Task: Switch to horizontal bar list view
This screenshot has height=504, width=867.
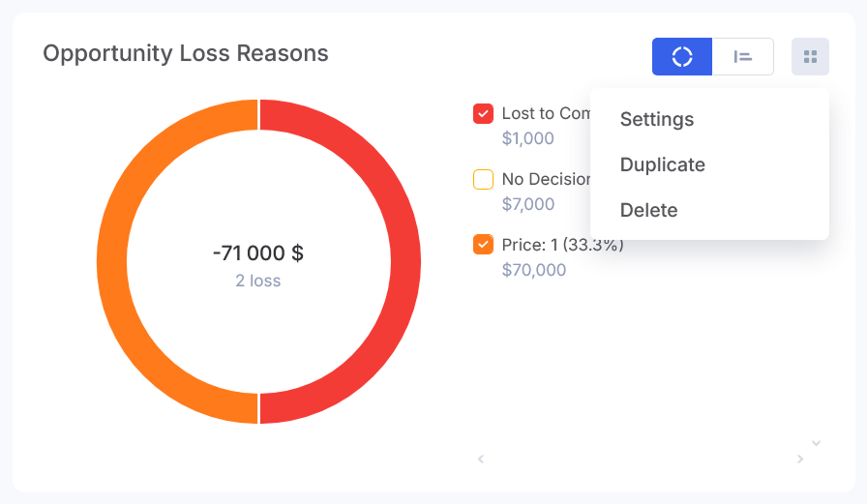Action: [x=743, y=56]
